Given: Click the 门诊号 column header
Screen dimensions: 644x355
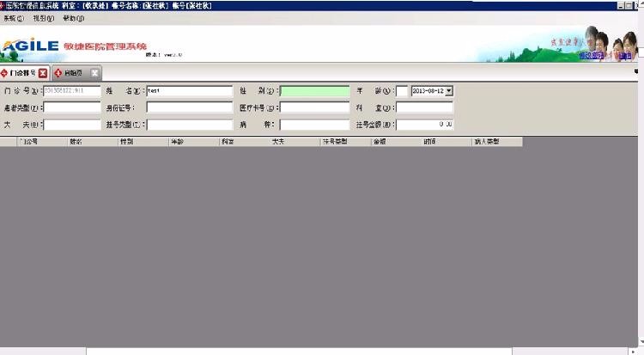Looking at the screenshot, I should pos(41,142).
